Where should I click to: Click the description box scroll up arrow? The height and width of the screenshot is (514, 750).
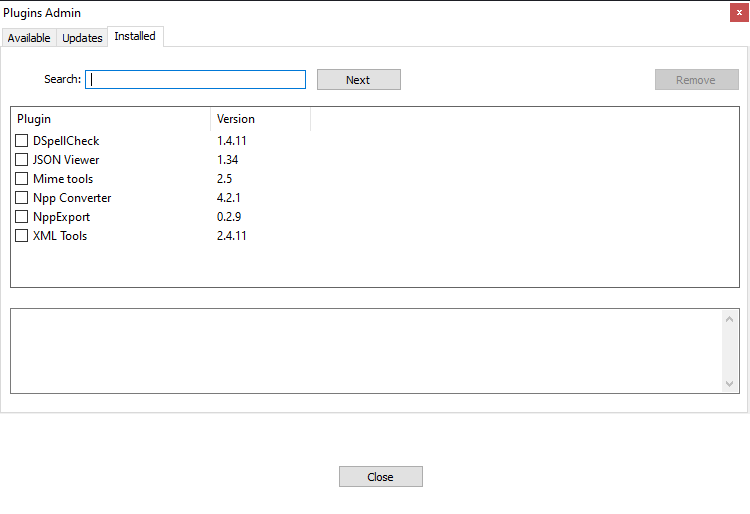[729, 319]
